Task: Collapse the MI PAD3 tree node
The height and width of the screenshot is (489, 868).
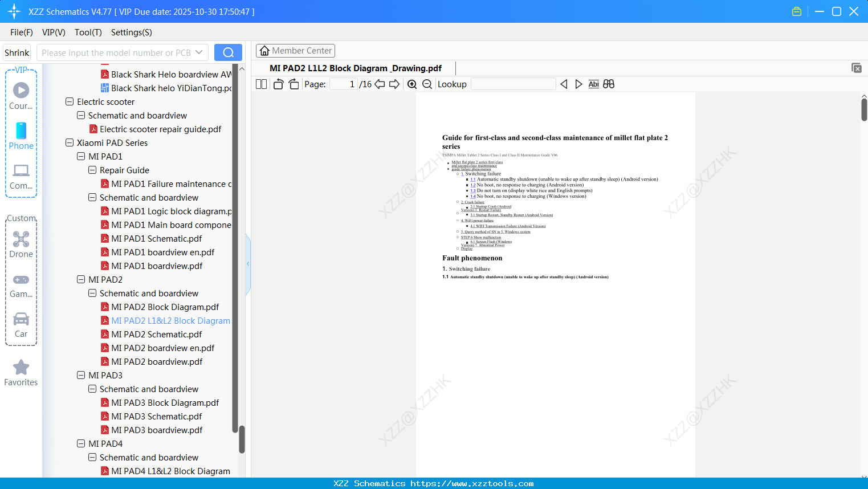Action: point(81,376)
